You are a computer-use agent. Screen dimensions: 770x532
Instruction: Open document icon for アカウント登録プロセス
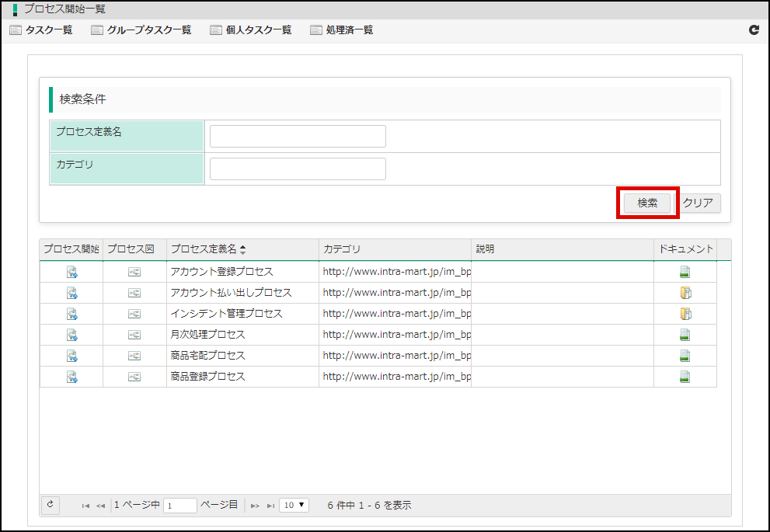point(685,272)
